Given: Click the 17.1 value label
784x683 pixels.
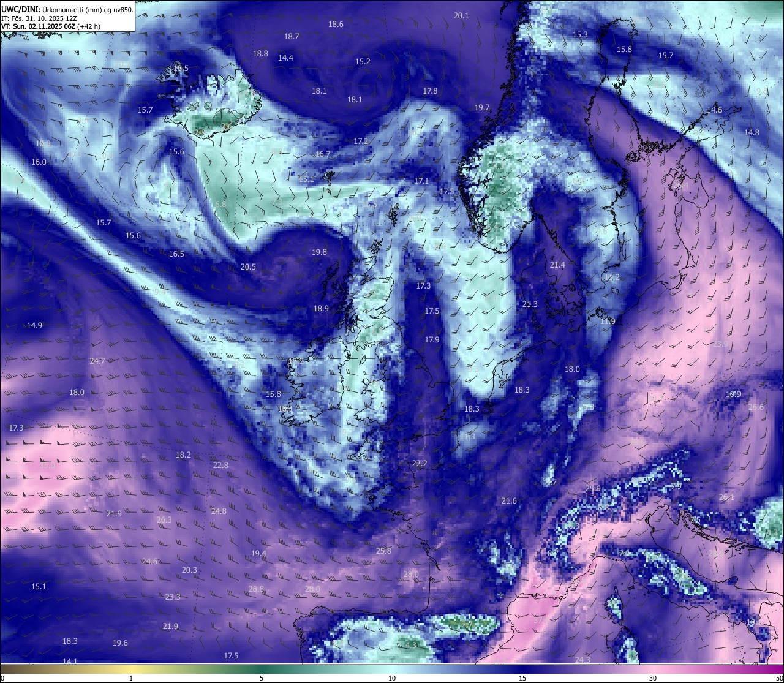Looking at the screenshot, I should [x=421, y=181].
